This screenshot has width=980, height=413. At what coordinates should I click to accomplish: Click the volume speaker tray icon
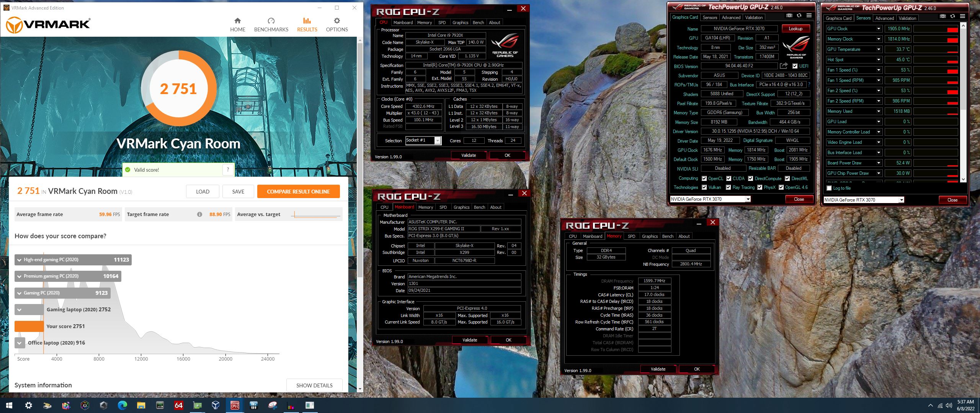(949, 405)
